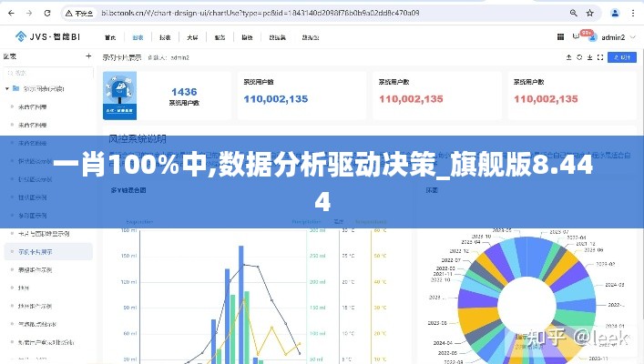Image resolution: width=644 pixels, height=364 pixels.
Task: Go back using the browser back arrow
Action: 11,13
